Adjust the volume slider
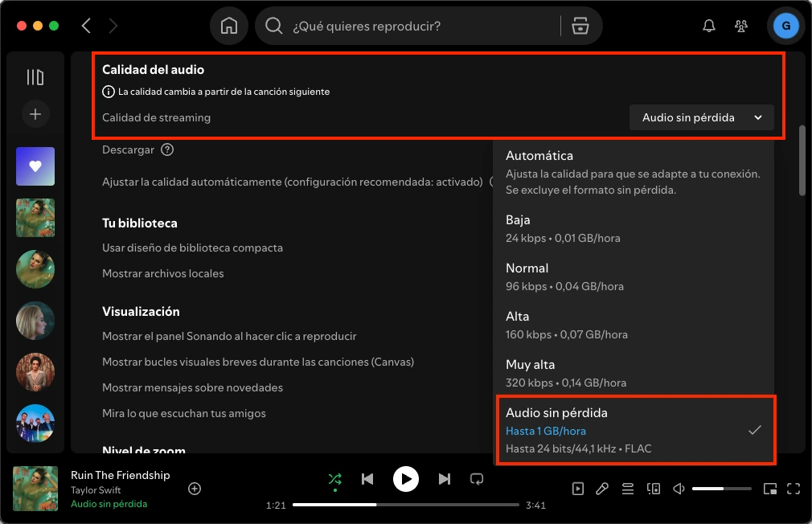The height and width of the screenshot is (524, 812). [x=722, y=488]
